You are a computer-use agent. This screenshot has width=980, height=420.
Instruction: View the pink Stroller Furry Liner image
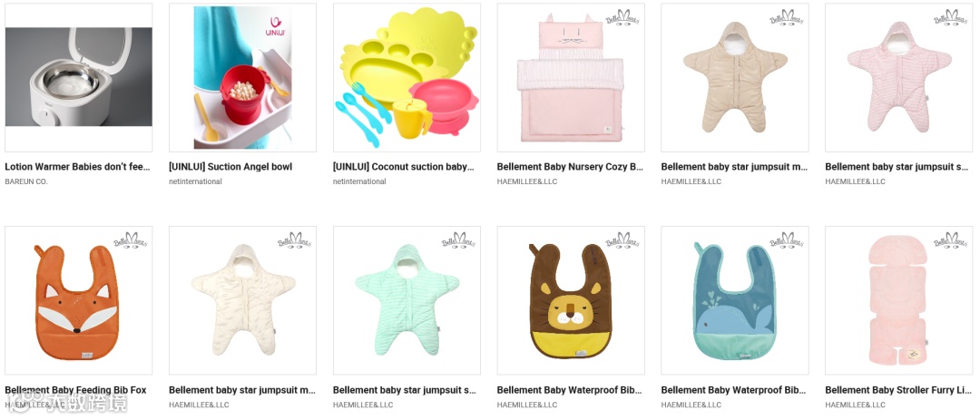click(898, 300)
